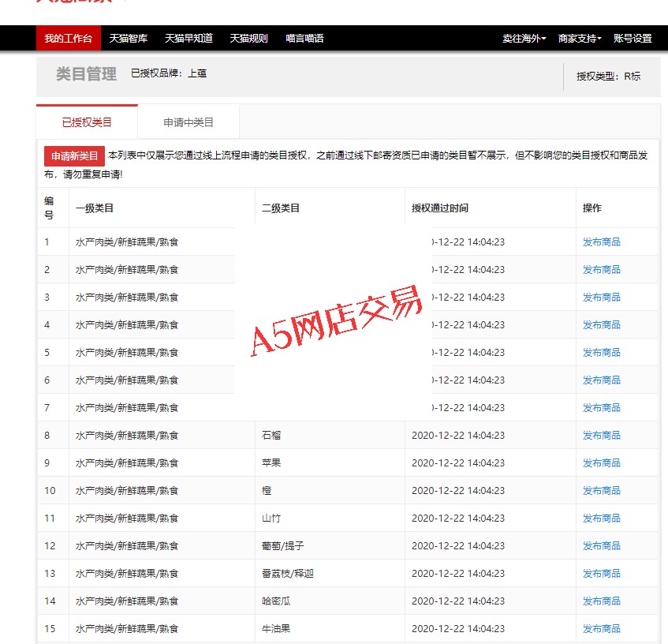Click first-level category text in row 1
The height and width of the screenshot is (644, 668).
127,242
